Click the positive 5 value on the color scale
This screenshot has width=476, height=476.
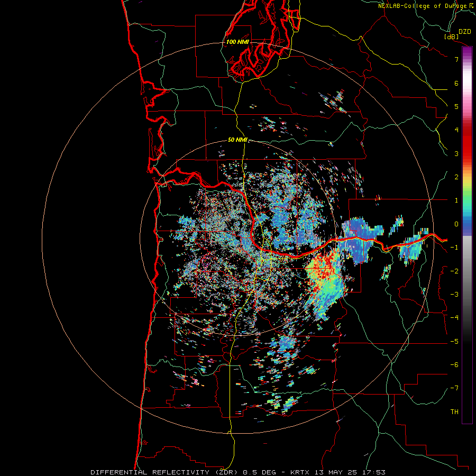[456, 106]
